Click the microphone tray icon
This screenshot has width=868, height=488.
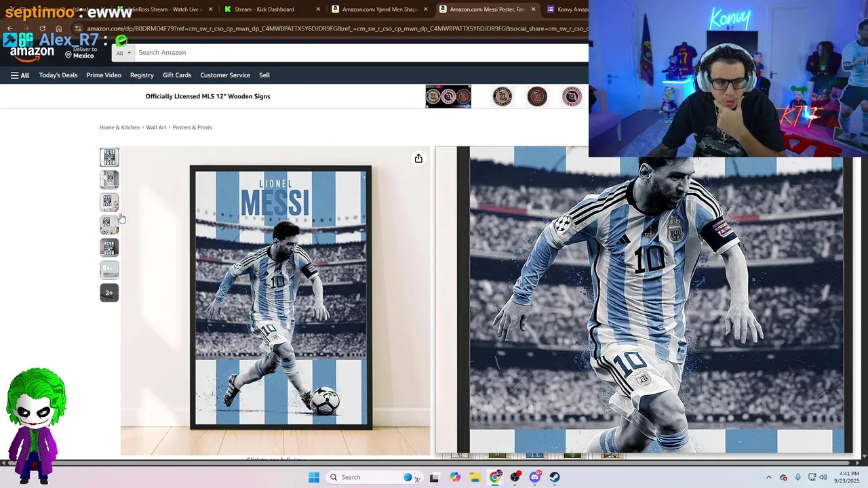coord(797,477)
